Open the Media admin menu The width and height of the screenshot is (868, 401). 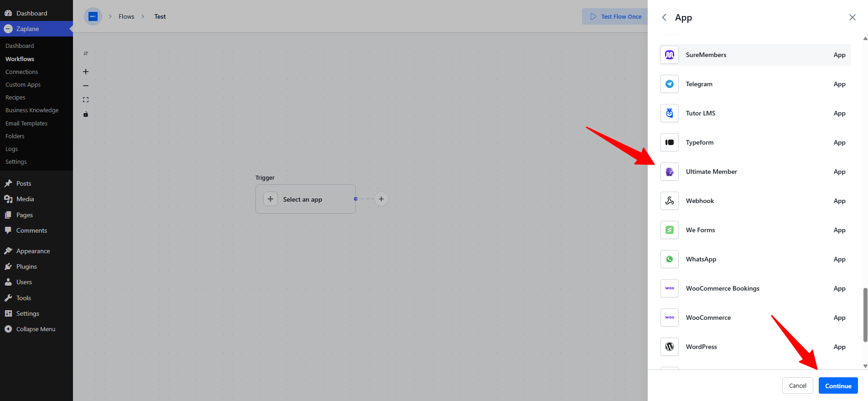click(x=36, y=199)
